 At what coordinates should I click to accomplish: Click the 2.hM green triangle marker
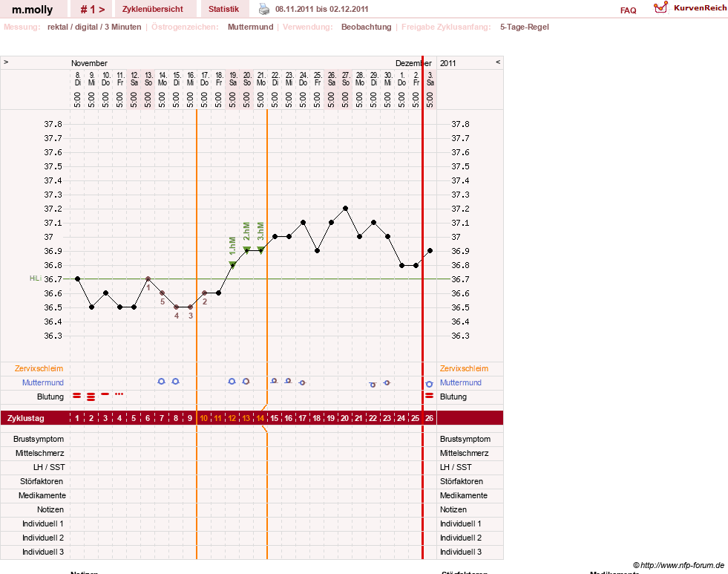point(246,250)
